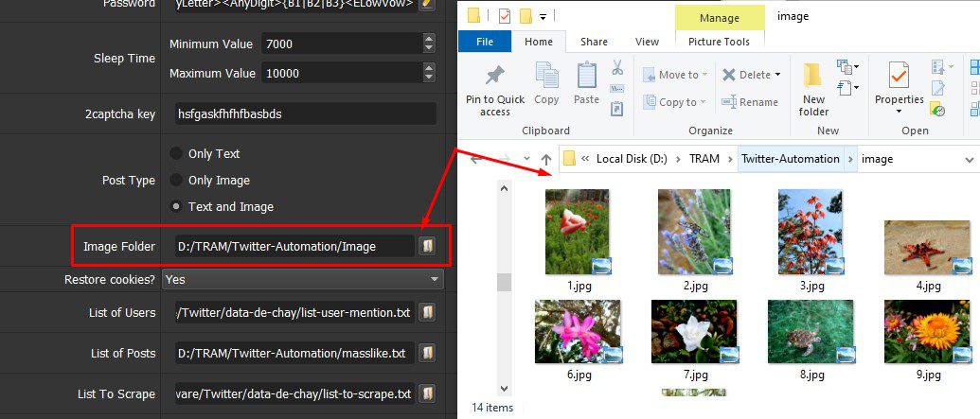Select the Only Text post type
The width and height of the screenshot is (980, 419).
tap(177, 153)
